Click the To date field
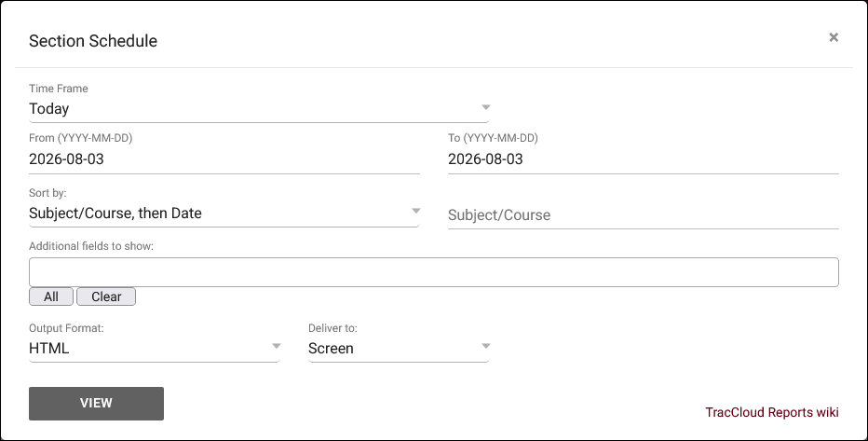Image resolution: width=868 pixels, height=441 pixels. pyautogui.click(x=644, y=159)
